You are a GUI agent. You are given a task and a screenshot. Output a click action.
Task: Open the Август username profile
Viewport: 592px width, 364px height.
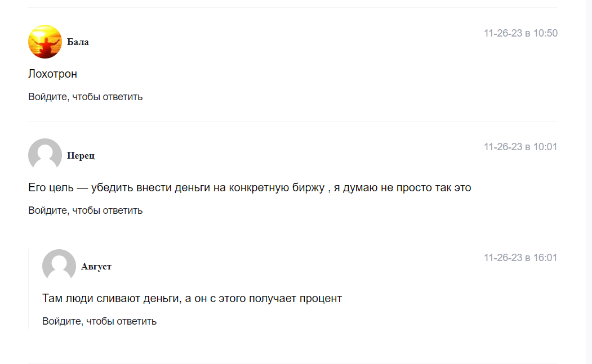[x=96, y=267]
